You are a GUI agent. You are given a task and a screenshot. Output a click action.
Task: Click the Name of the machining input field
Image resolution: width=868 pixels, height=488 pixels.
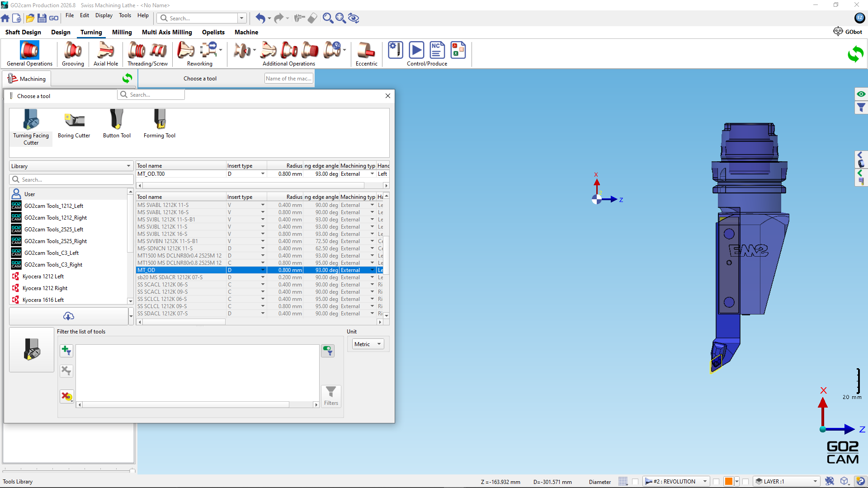[x=288, y=79]
